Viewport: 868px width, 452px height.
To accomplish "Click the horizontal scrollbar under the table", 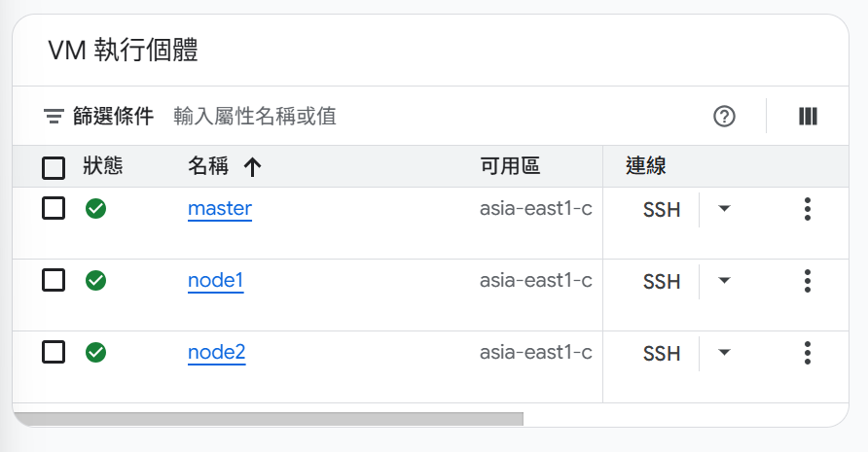I will (268, 419).
